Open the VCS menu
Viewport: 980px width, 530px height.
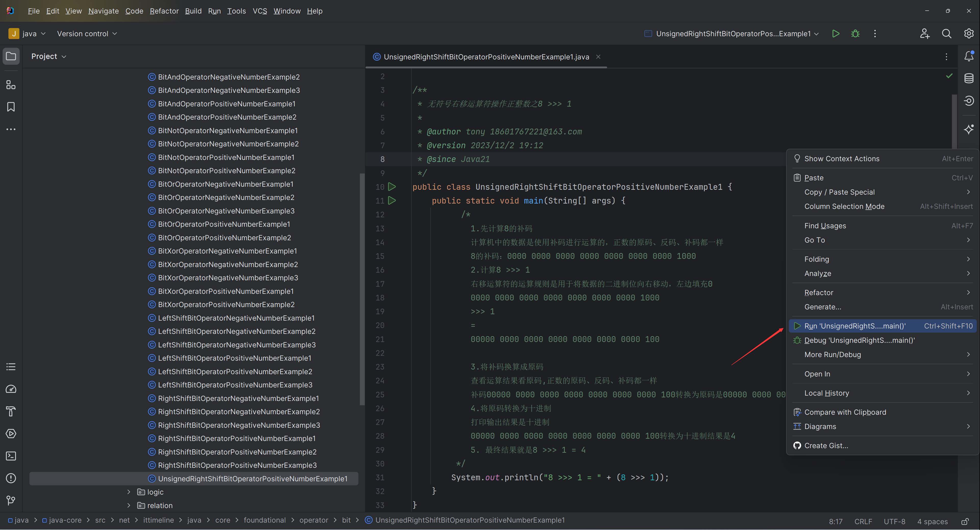click(260, 11)
